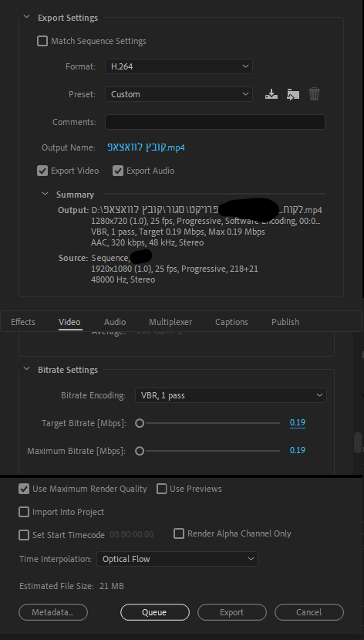
Task: Collapse the Bitrate Settings section
Action: tap(26, 369)
